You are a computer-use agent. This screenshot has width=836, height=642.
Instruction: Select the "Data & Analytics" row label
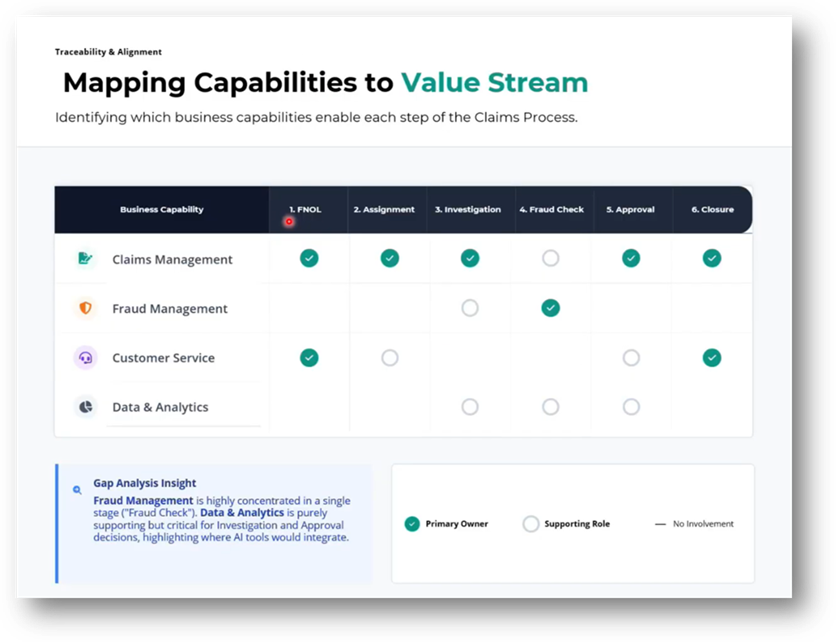(x=160, y=407)
